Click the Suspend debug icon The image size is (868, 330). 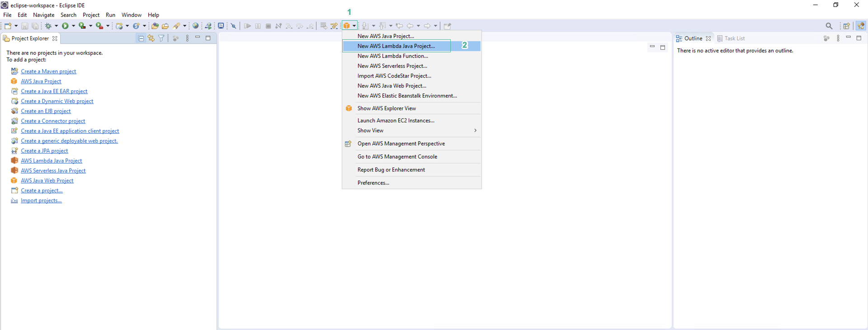click(258, 26)
